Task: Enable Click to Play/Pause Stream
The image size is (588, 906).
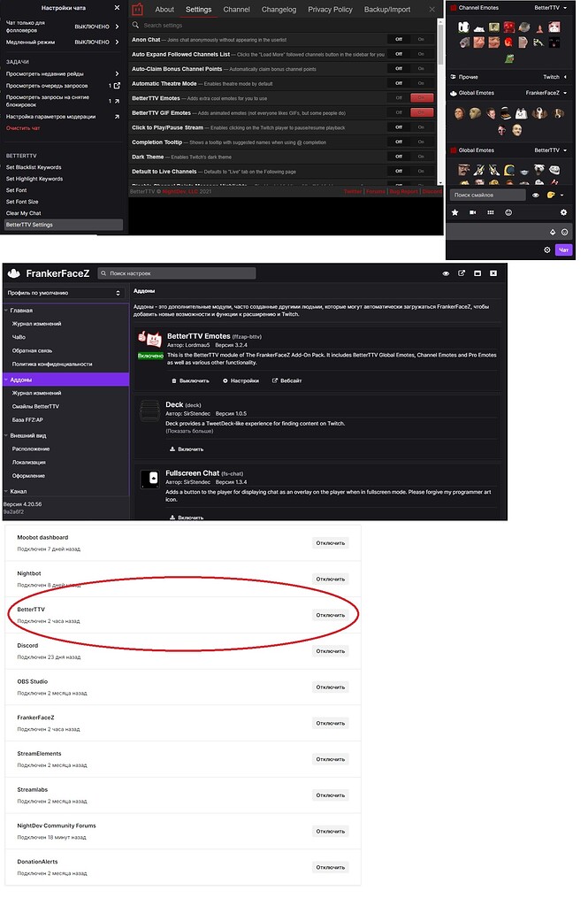Action: pyautogui.click(x=421, y=127)
